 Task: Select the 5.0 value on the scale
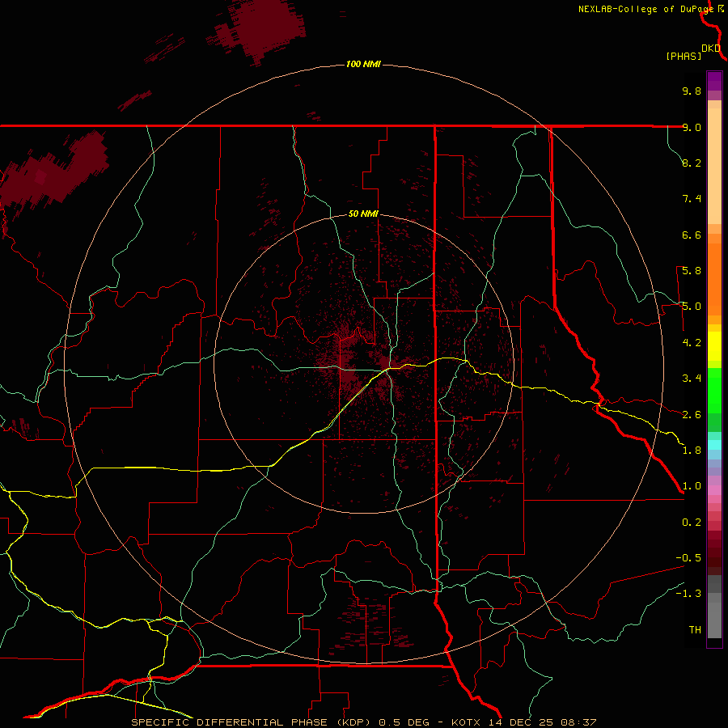692,307
